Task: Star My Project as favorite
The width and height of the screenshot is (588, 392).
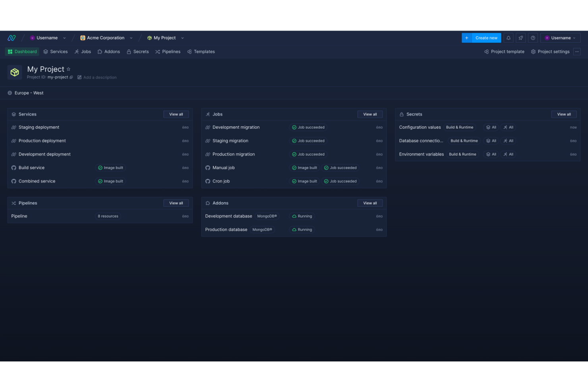Action: 68,69
